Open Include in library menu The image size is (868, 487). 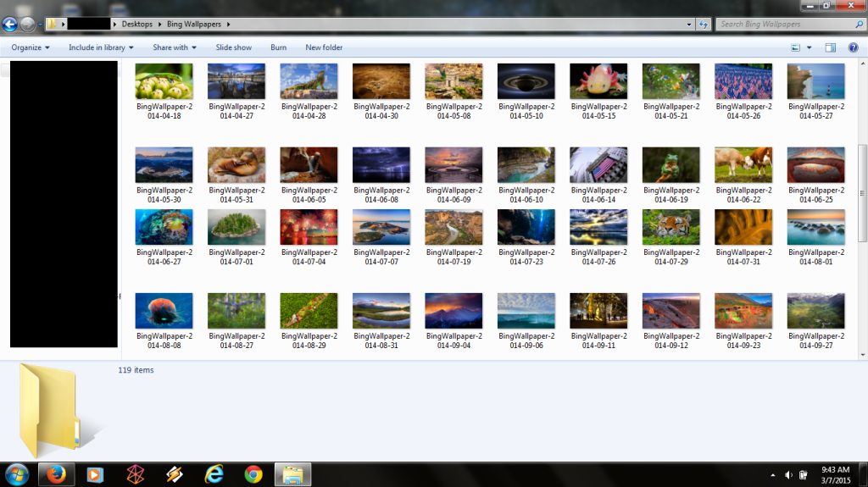[x=101, y=47]
